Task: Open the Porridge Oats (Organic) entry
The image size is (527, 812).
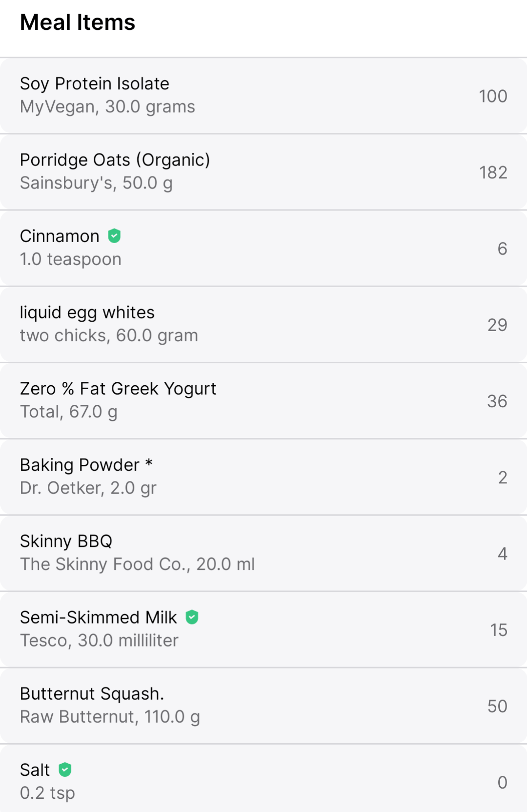Action: [263, 172]
